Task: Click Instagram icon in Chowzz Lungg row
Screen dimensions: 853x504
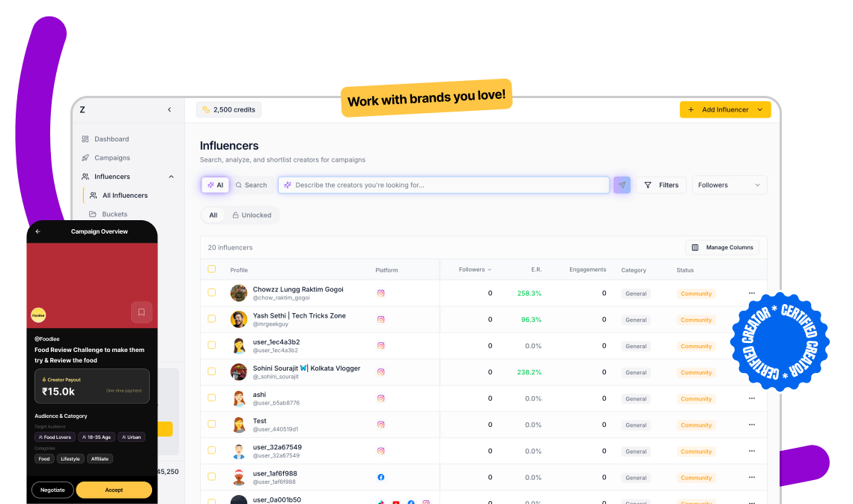Action: pyautogui.click(x=380, y=294)
